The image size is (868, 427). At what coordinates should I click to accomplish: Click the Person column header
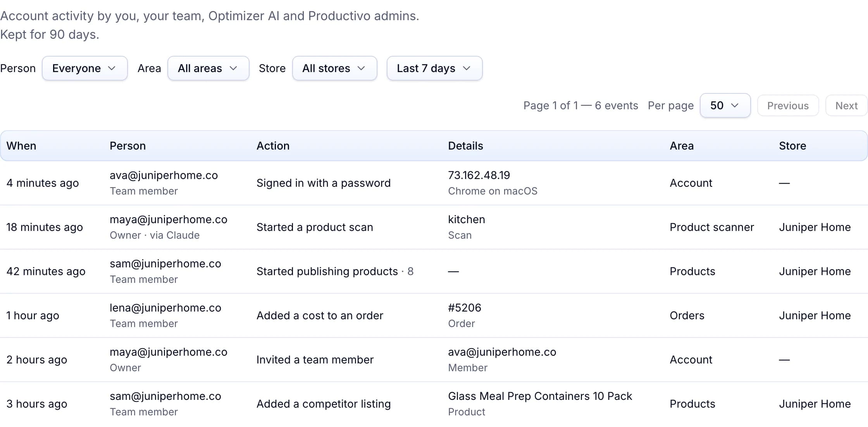pos(127,146)
